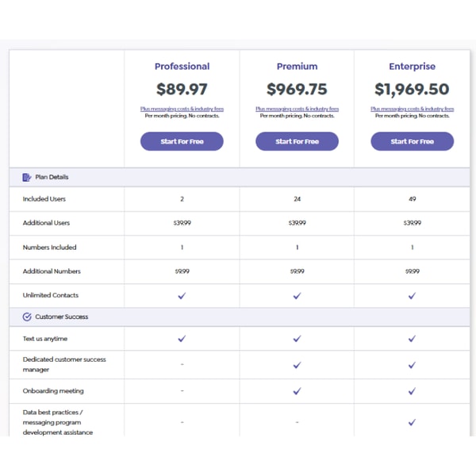Viewport: 476px width, 476px height.
Task: Click Premium checkmark for Unlimited Contacts
Action: tap(297, 296)
